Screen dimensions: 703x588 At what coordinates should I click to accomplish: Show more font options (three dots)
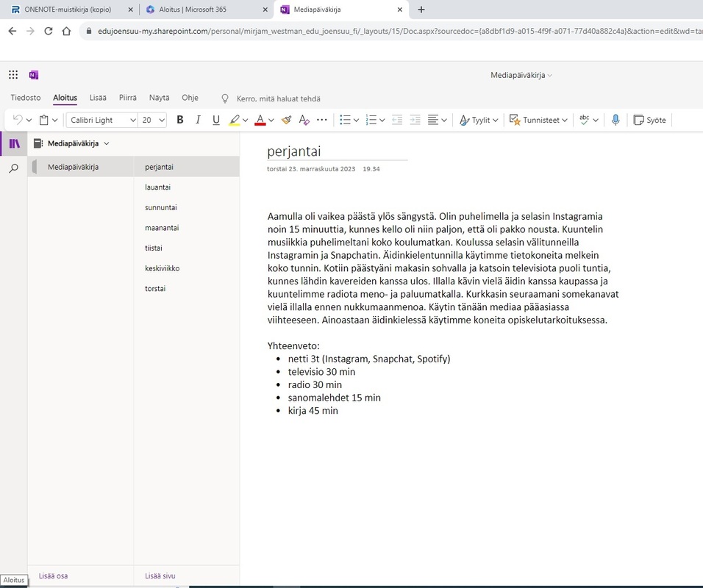click(321, 120)
